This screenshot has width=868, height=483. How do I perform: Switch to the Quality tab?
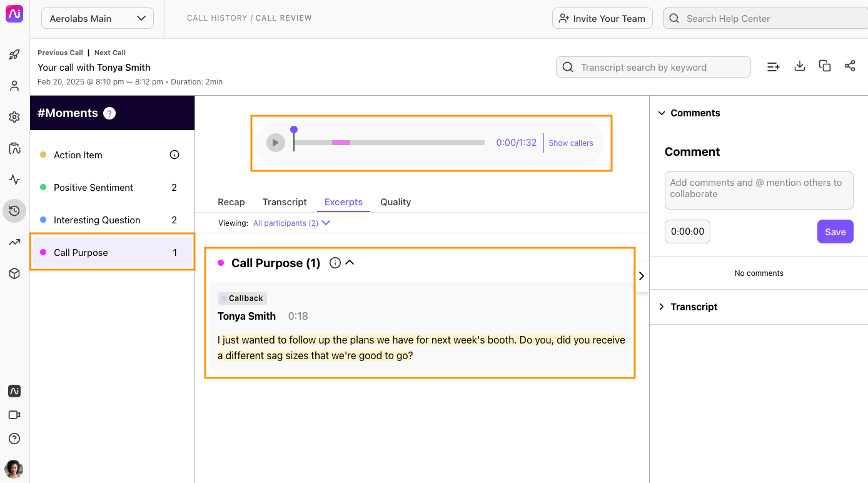[396, 202]
